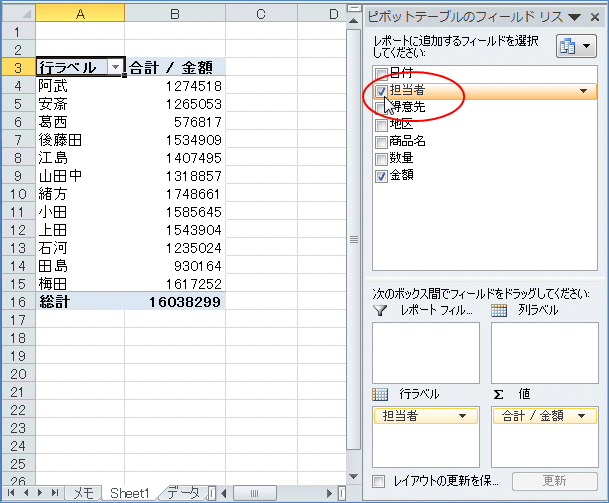Uncheck the 担当者 field checkbox
Viewport: 609px width, 503px height.
[x=381, y=91]
